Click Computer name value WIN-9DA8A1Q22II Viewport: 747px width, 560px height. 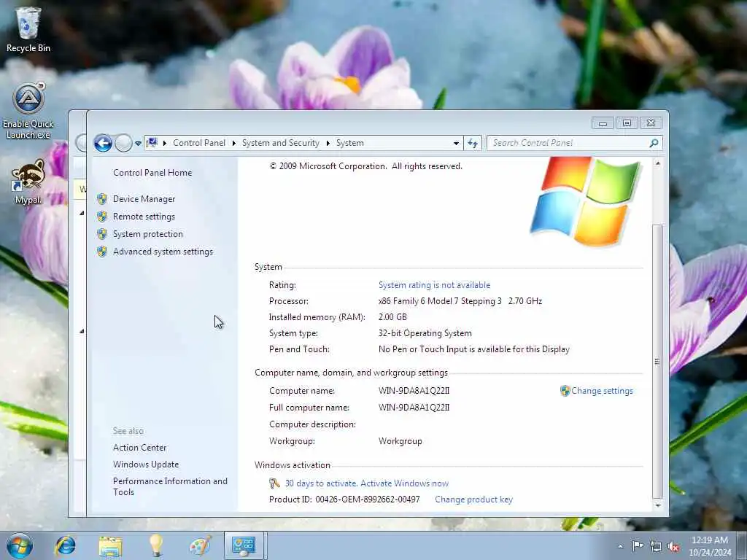[414, 391]
